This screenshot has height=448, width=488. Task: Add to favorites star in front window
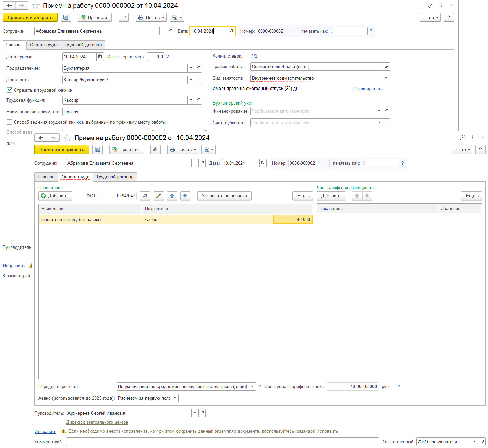67,138
